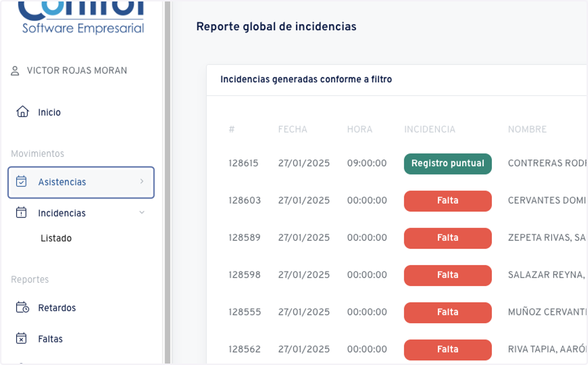Click the Retardos calendar clock icon
The width and height of the screenshot is (588, 365).
point(22,308)
